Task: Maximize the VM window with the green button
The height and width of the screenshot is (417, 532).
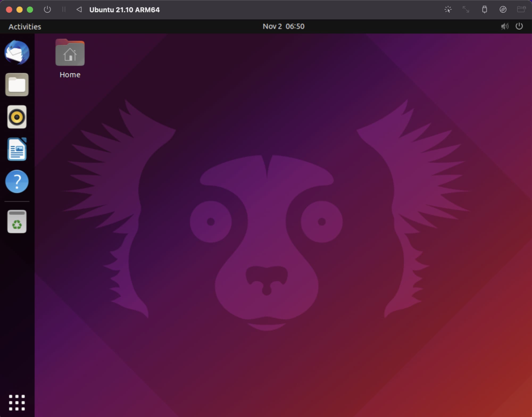Action: [x=30, y=10]
